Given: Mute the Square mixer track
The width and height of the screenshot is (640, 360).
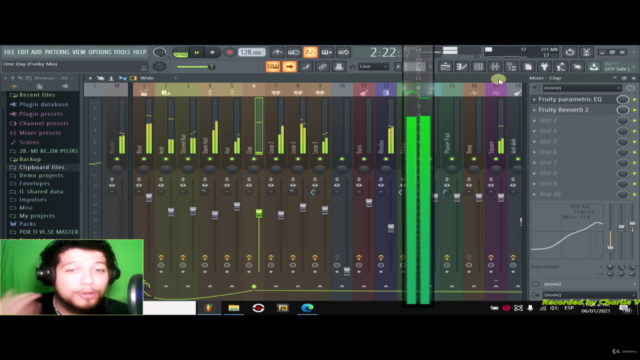Looking at the screenshot, I should [x=496, y=159].
